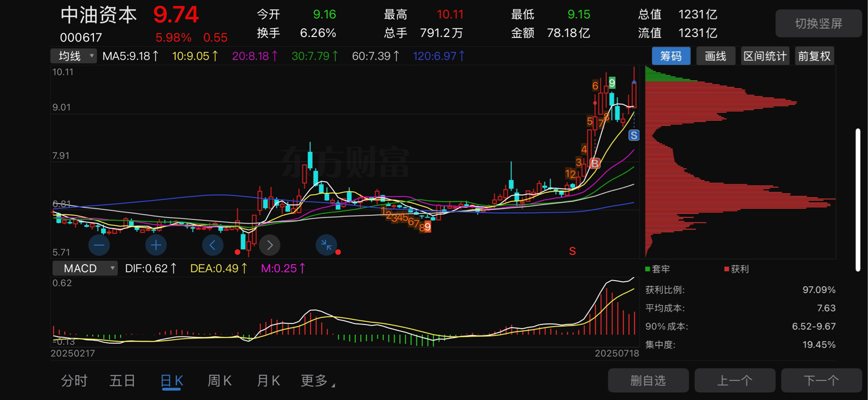This screenshot has height=400, width=868.
Task: Tap 切换竖屏 to switch to portrait
Action: 818,23
